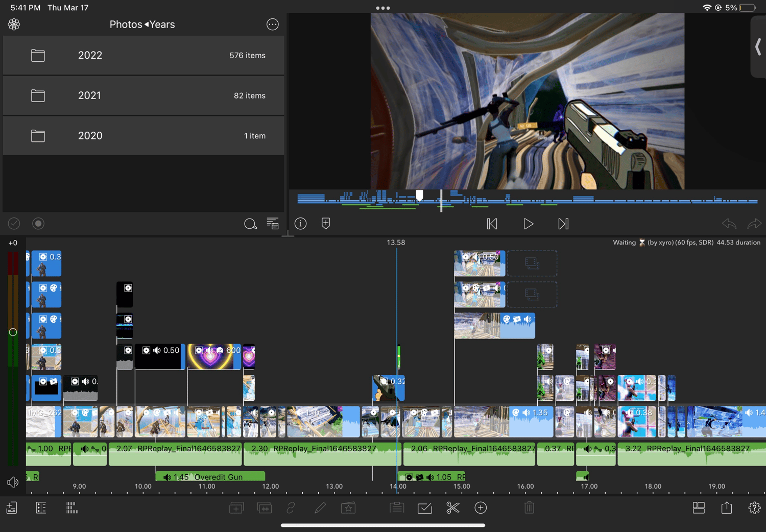The height and width of the screenshot is (532, 766).
Task: Toggle the multi-select checkbox tool
Action: coord(425,508)
